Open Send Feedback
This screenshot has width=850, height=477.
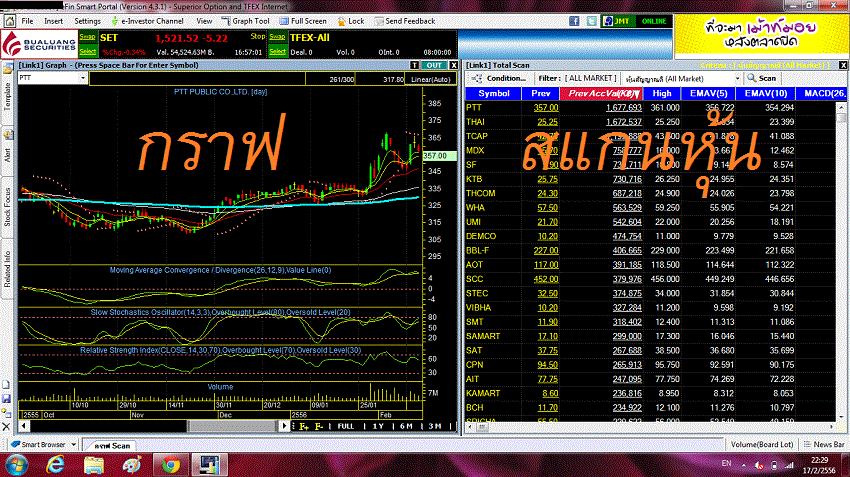coord(405,21)
